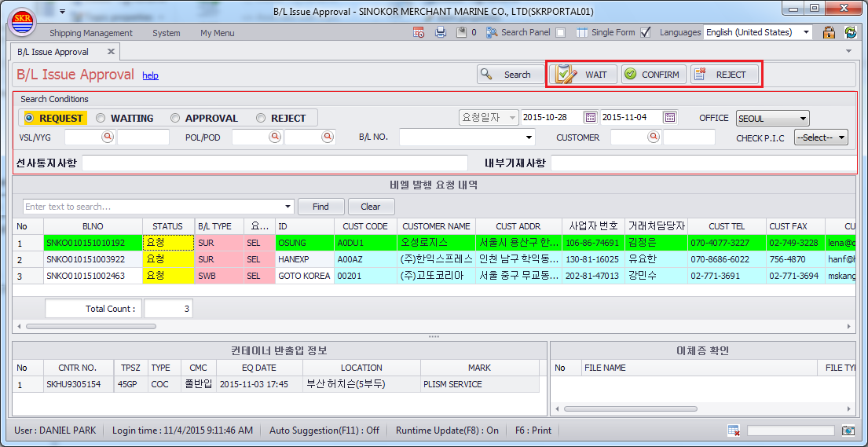Open the Shipping Management menu
The height and width of the screenshot is (447, 868).
[91, 33]
